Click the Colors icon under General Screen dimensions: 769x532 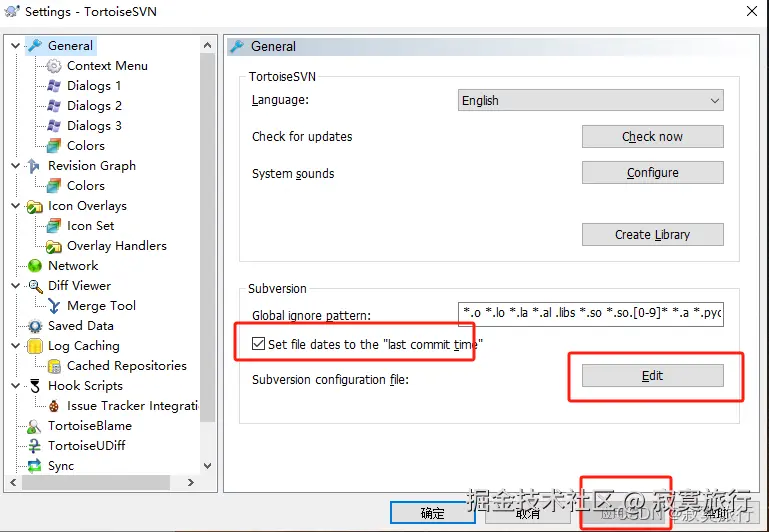(x=54, y=146)
